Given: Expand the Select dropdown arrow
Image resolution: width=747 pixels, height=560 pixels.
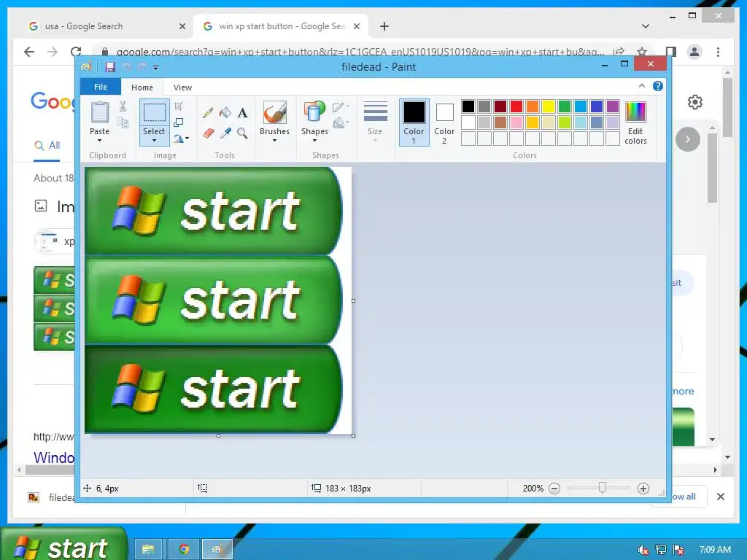Looking at the screenshot, I should pyautogui.click(x=155, y=141).
